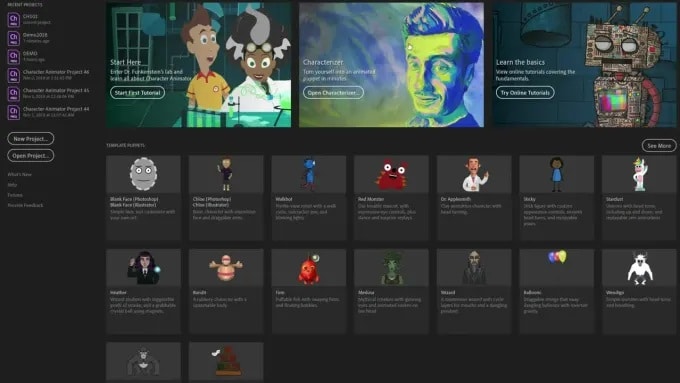Open recent project named CH101

[x=30, y=16]
